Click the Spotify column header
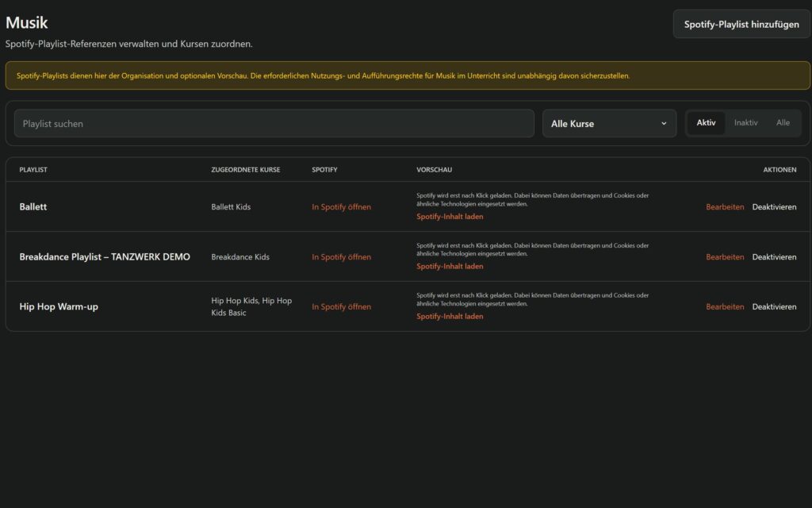 click(324, 170)
